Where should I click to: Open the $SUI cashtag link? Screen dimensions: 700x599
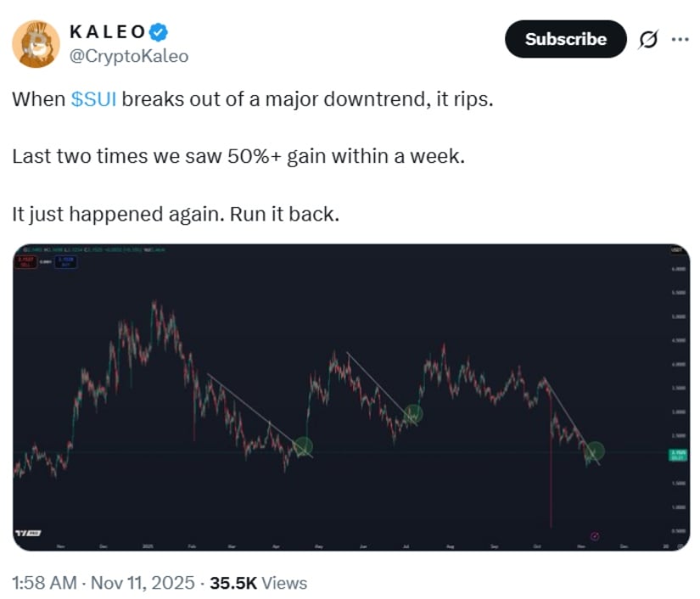(x=93, y=98)
